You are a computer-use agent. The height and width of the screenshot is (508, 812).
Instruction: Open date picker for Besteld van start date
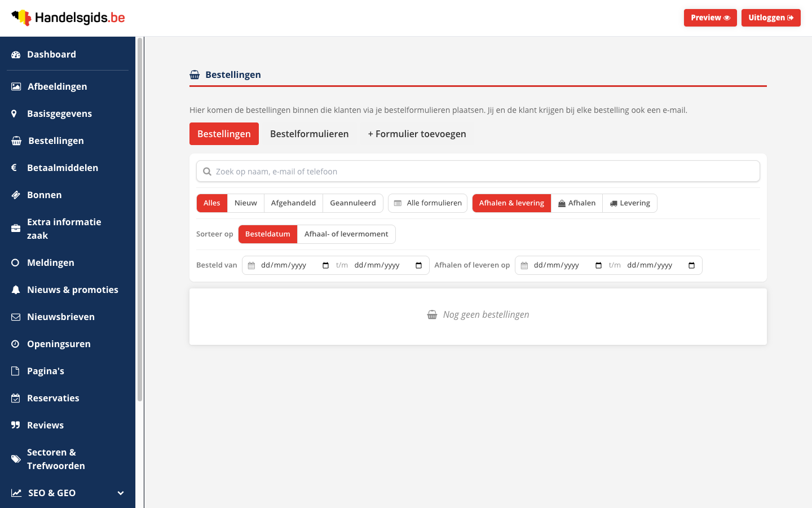pos(325,265)
